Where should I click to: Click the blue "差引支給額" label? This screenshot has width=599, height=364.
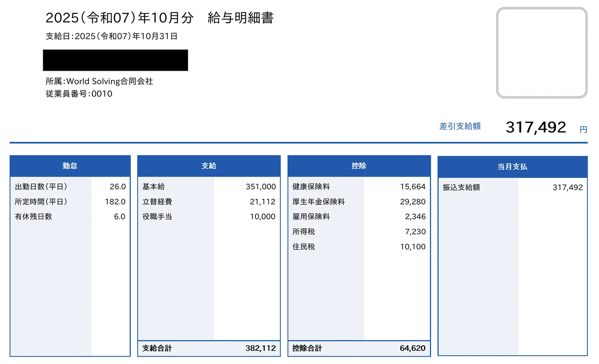[460, 126]
